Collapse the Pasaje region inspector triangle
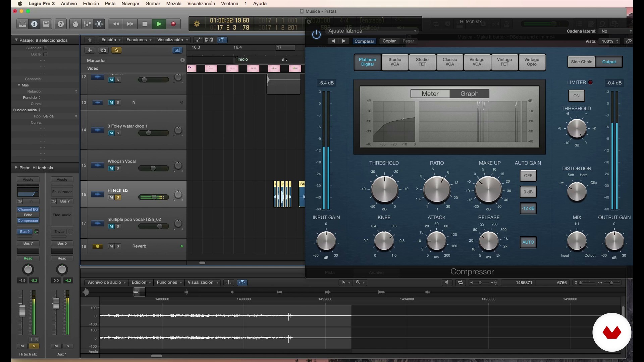Viewport: 644px width, 362px height. 16,40
